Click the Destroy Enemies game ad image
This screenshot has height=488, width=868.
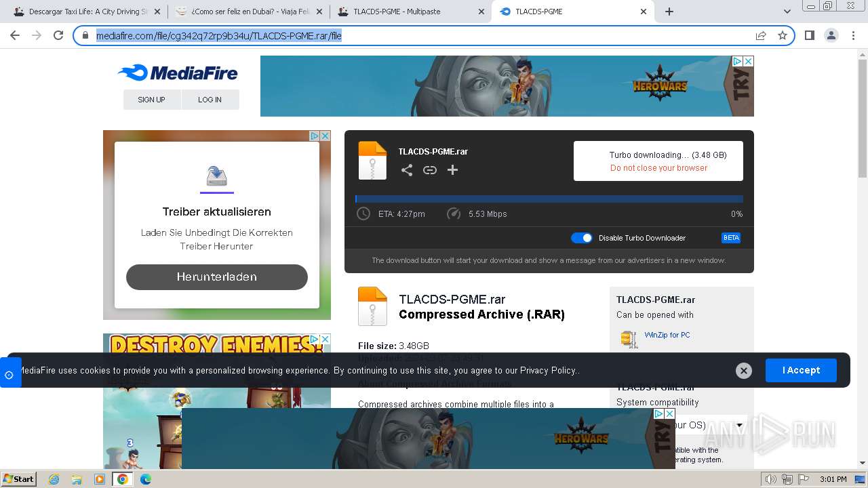pos(217,401)
